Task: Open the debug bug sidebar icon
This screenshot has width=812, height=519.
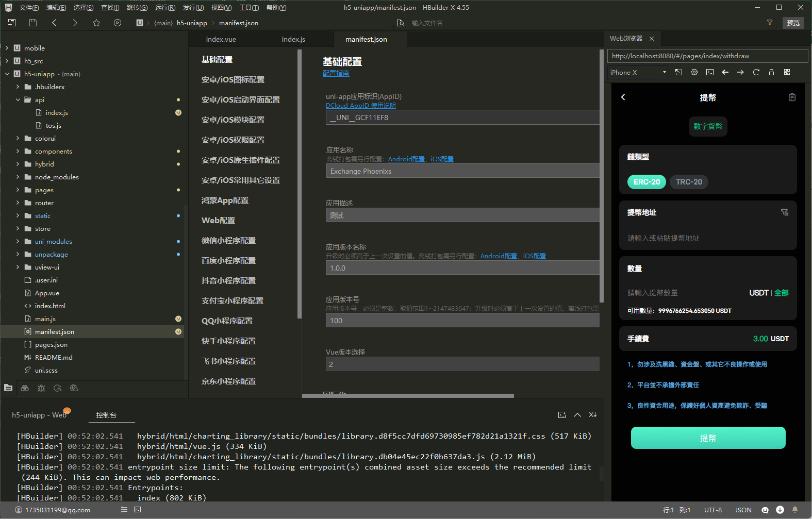Action: point(41,388)
